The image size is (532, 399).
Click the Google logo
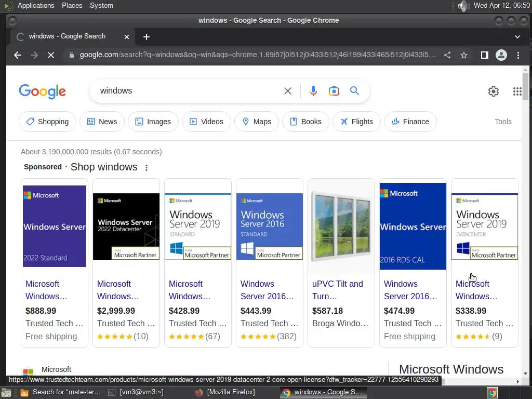(43, 91)
